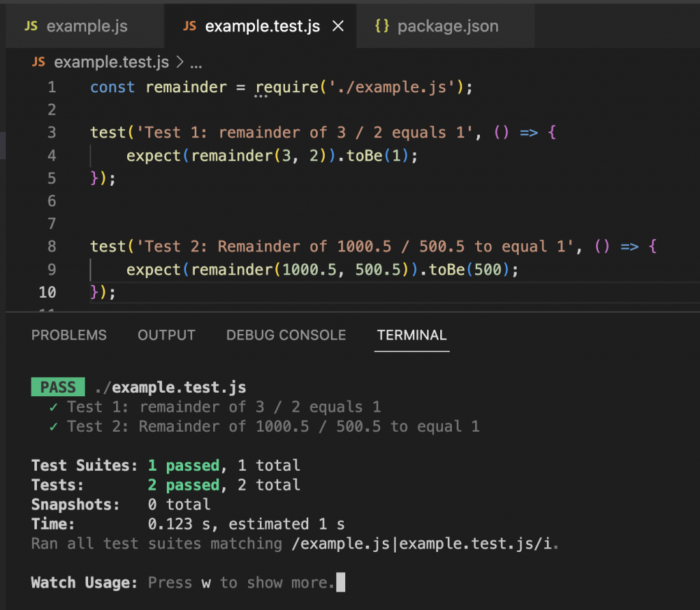The height and width of the screenshot is (610, 700).
Task: Switch to the example.js editor tab
Action: point(87,27)
